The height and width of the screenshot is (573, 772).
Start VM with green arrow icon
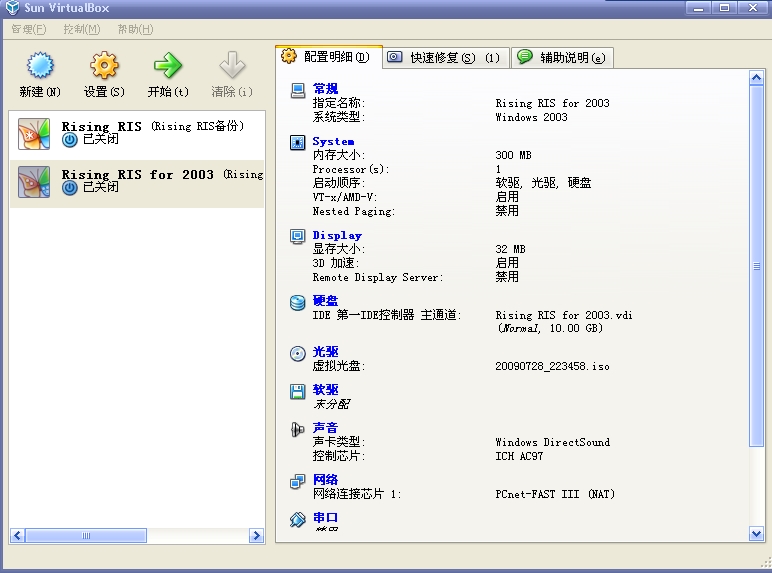pos(168,65)
